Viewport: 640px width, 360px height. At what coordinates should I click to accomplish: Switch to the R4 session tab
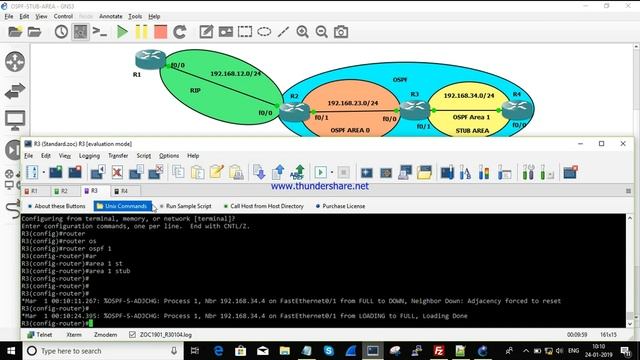coord(124,191)
